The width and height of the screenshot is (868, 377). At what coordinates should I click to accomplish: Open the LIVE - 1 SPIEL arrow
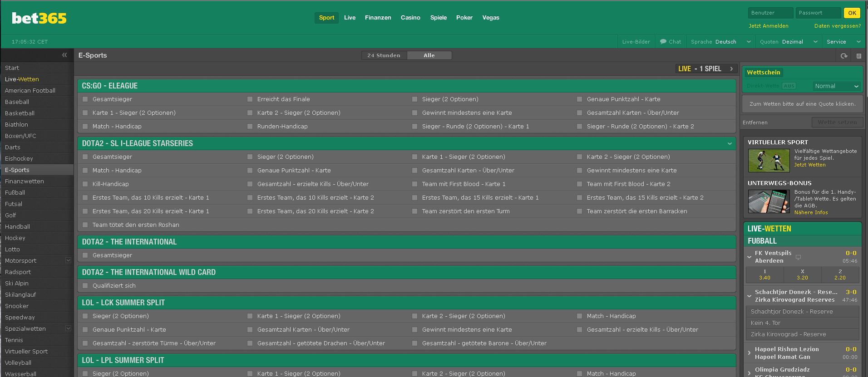[x=731, y=69]
